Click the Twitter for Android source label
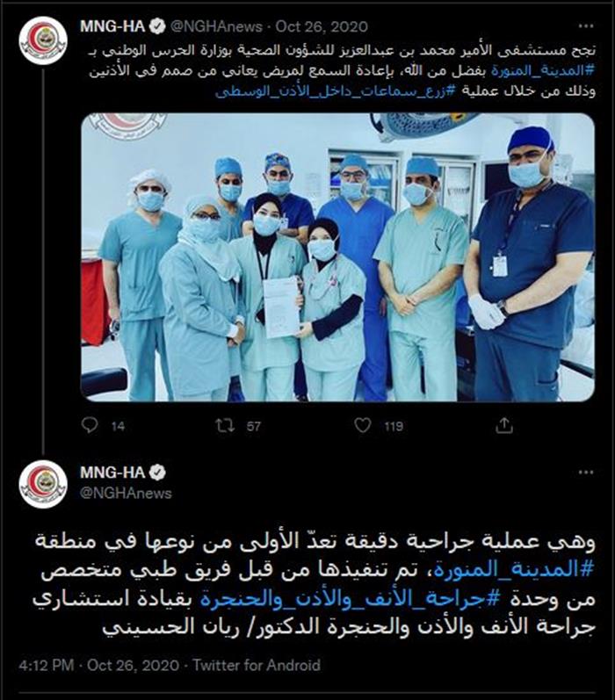 point(257,665)
